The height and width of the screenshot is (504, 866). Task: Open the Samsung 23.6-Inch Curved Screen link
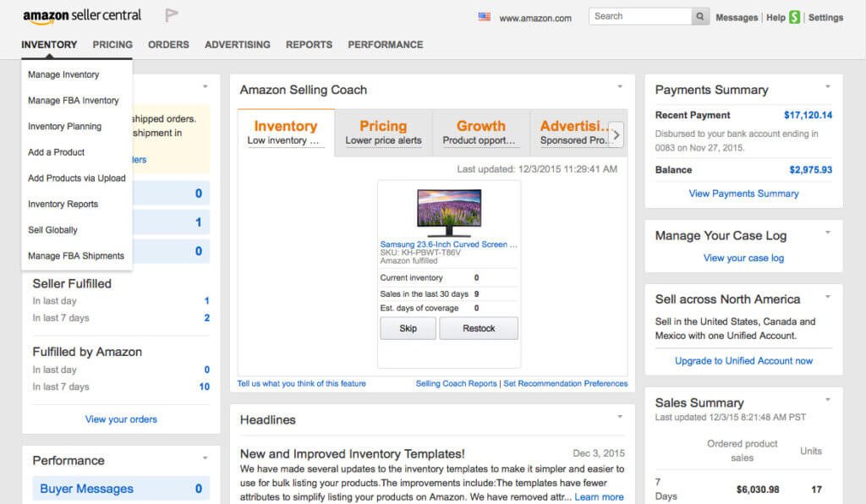coord(448,244)
